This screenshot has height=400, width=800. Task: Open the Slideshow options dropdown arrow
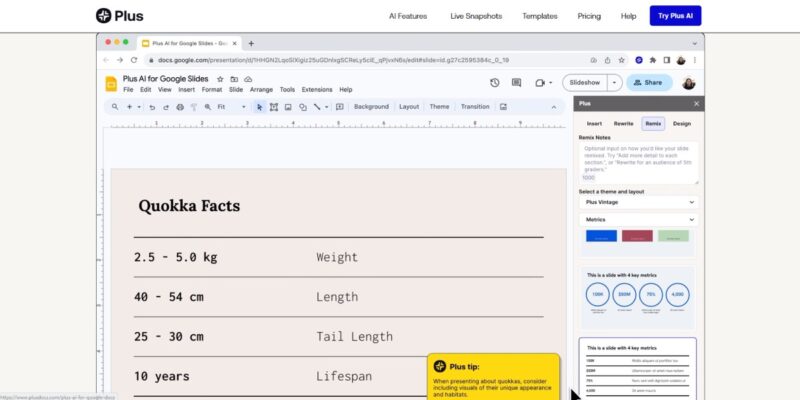[614, 83]
